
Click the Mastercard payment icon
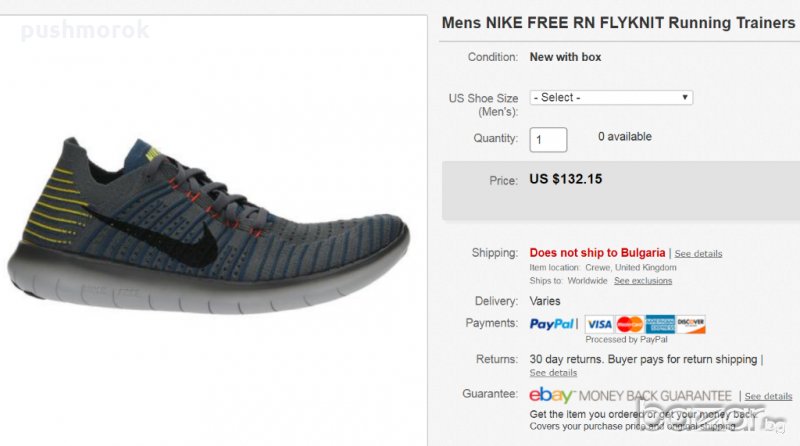(x=629, y=324)
